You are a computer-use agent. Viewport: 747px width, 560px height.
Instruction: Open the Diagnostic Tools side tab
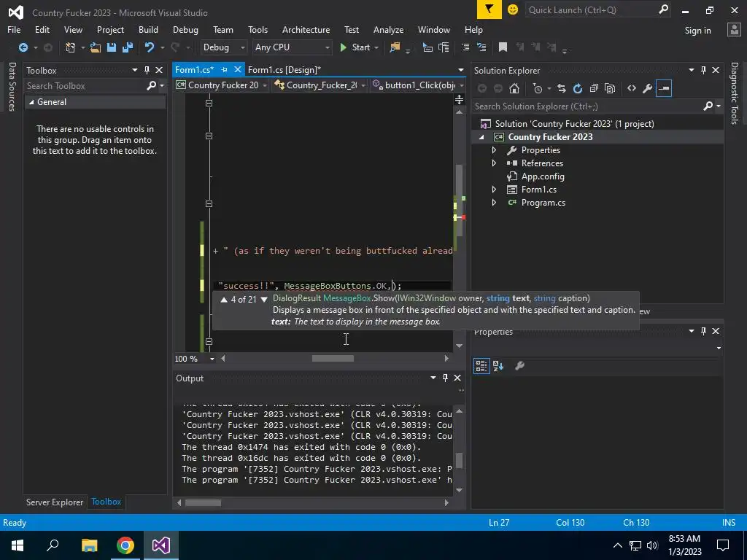click(x=735, y=93)
